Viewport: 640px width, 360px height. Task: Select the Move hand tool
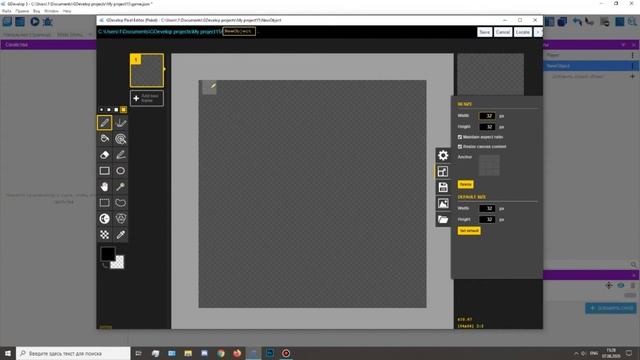[104, 187]
